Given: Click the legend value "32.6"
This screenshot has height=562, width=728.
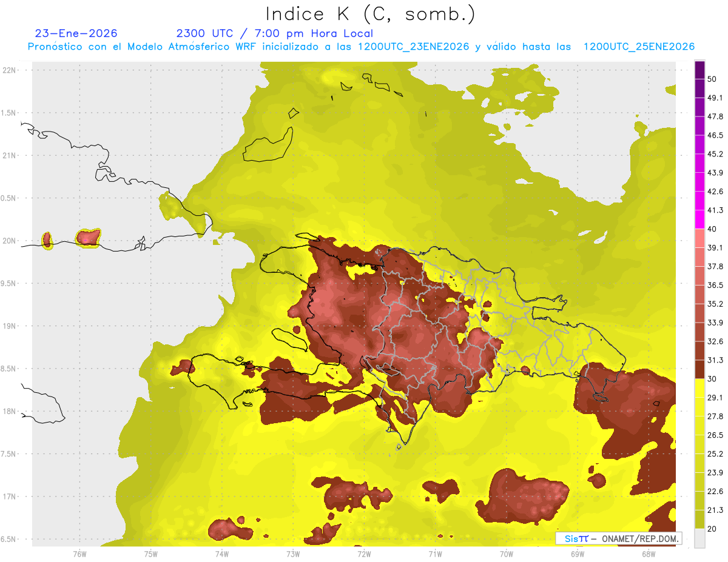Looking at the screenshot, I should click(715, 341).
